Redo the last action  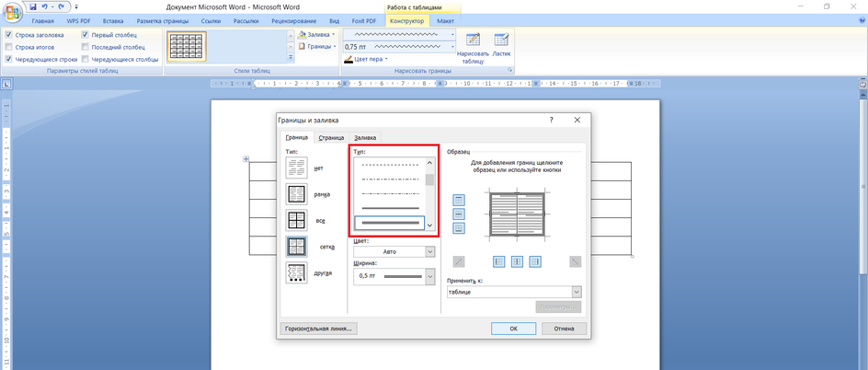pyautogui.click(x=61, y=7)
